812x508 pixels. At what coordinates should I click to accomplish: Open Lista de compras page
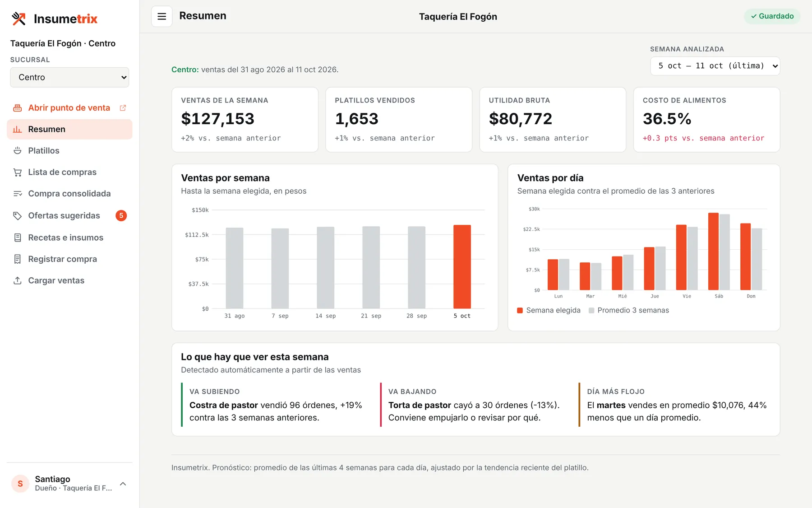69,172
